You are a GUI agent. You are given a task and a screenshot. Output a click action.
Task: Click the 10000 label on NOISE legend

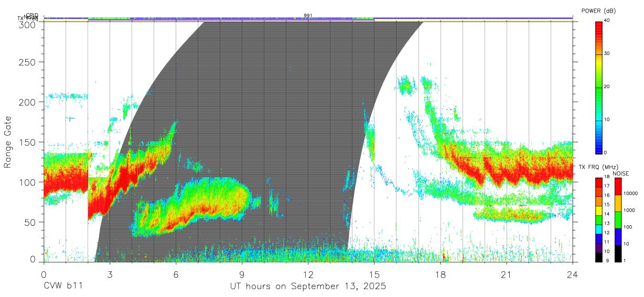coord(630,193)
